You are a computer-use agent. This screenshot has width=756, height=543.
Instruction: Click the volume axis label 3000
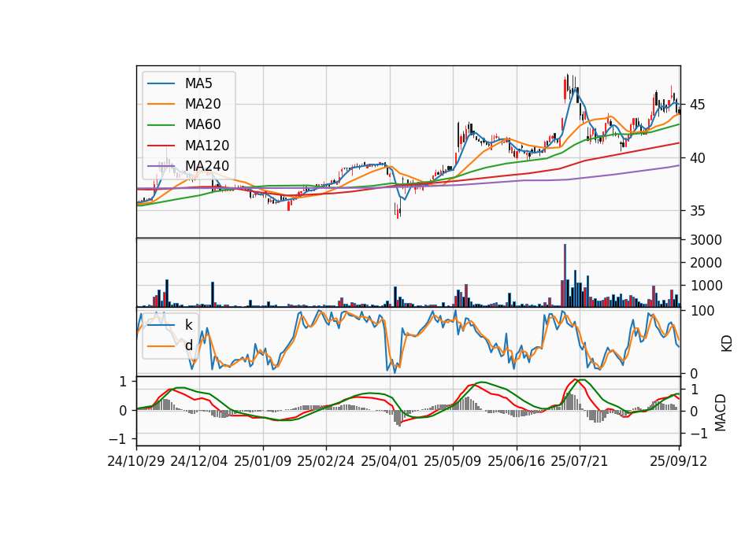[706, 240]
